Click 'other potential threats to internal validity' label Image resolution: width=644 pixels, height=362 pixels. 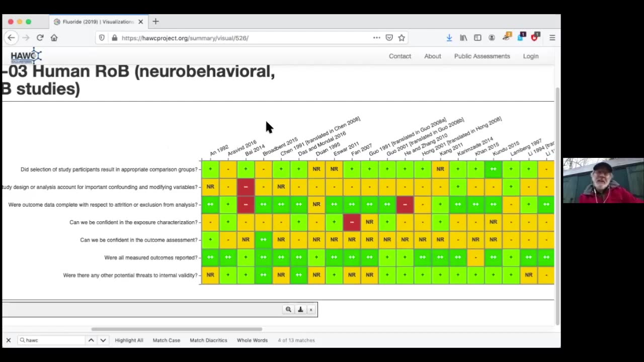pyautogui.click(x=131, y=276)
